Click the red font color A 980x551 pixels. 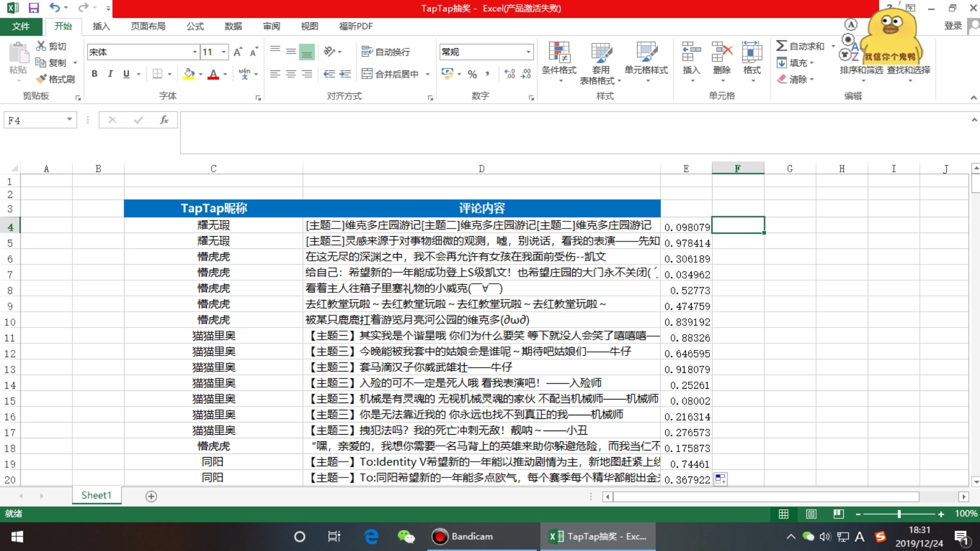coord(213,74)
